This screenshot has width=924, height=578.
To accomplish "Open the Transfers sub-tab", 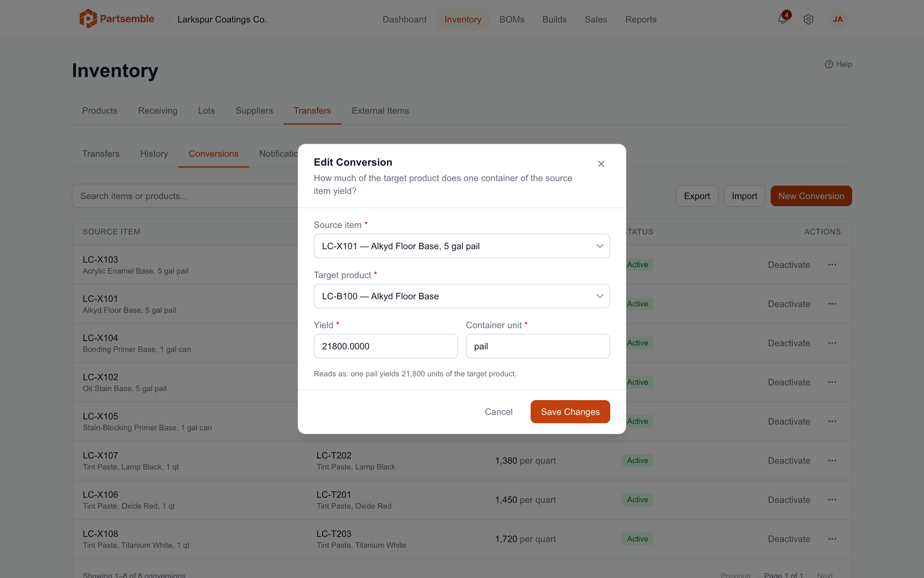I will (x=101, y=154).
